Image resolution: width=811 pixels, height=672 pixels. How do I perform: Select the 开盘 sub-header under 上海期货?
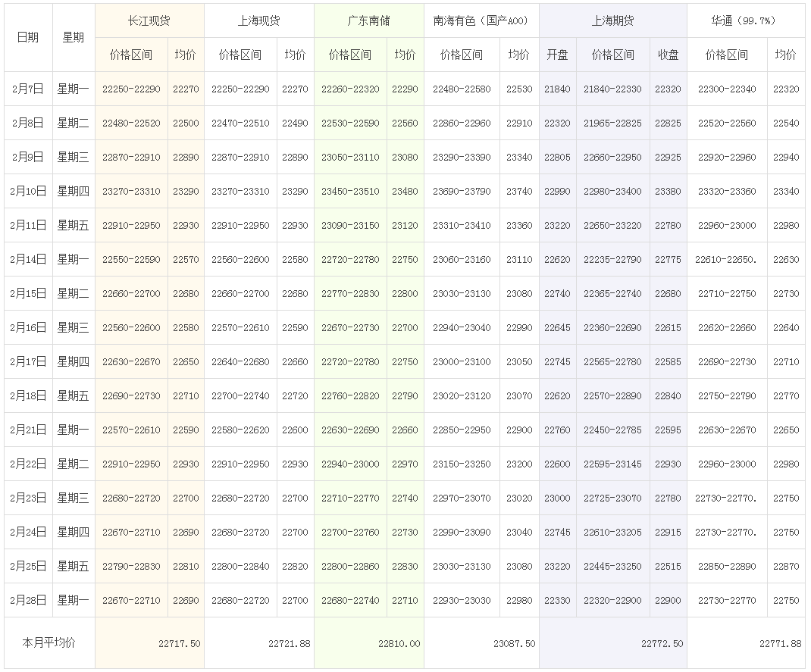(x=557, y=55)
